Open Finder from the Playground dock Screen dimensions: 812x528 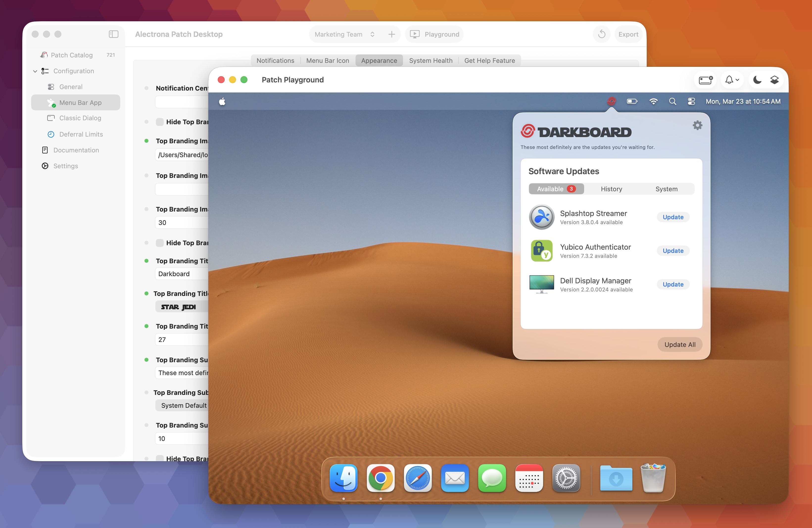click(343, 478)
